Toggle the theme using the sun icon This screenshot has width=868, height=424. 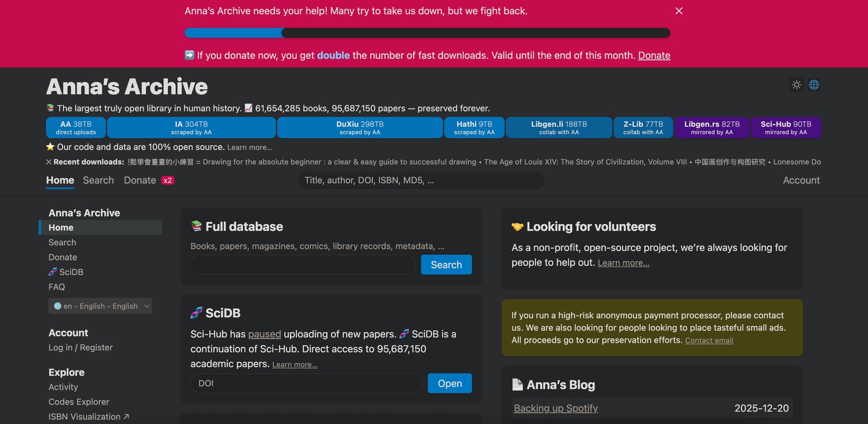[x=796, y=85]
